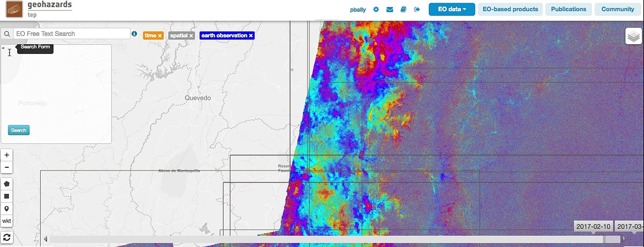Click the search magnifier icon

[7, 34]
